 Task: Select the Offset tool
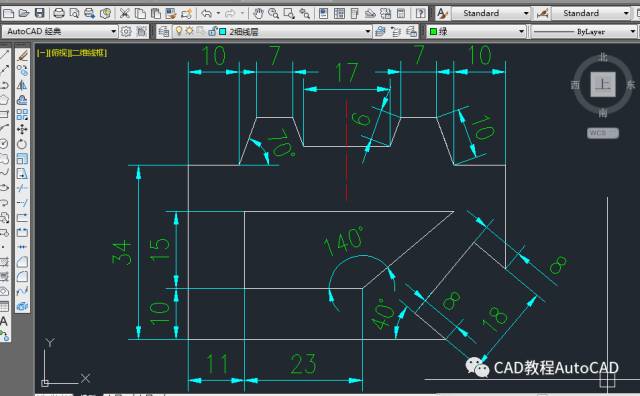pyautogui.click(x=22, y=100)
